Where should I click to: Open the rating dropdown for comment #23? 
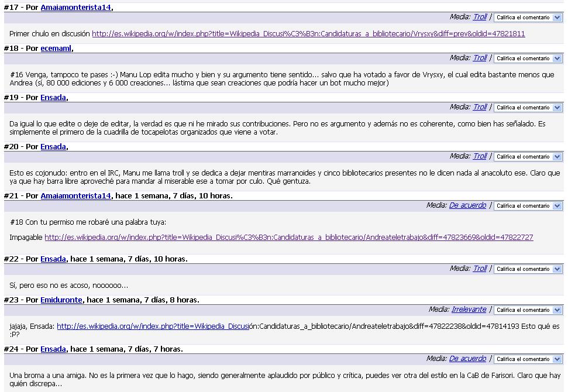[x=528, y=310]
